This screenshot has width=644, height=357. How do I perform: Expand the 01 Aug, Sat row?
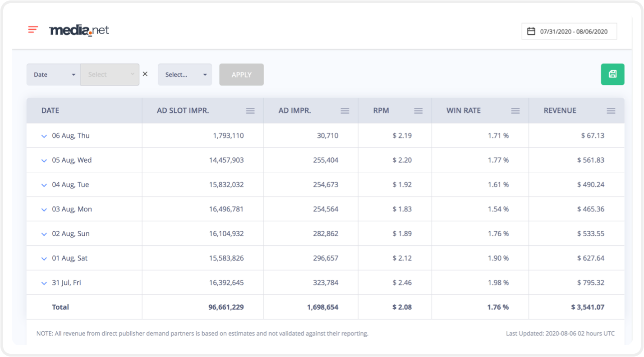click(44, 259)
